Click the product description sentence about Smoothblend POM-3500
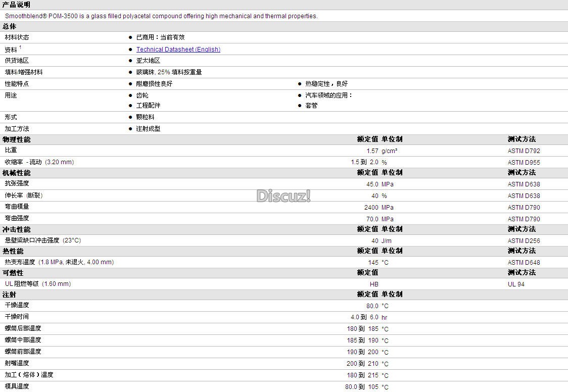Screen dimensions: 568x392 click(x=161, y=16)
